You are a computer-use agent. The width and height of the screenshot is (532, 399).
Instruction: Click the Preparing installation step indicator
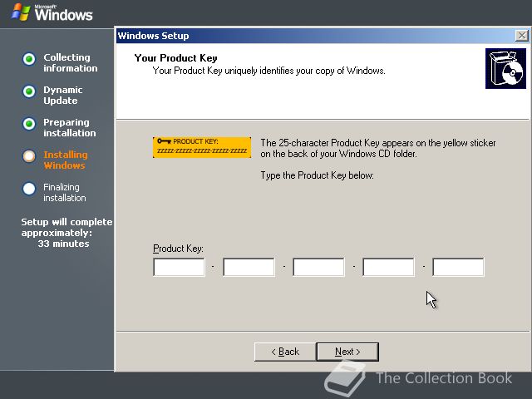(29, 124)
